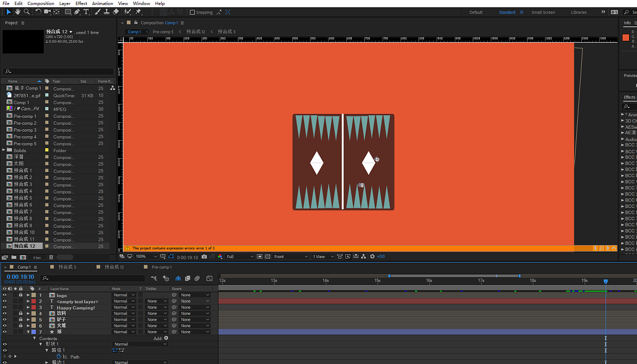Viewport: 637px width, 364px height.
Task: Unlock the 火堆 layer
Action: pos(20,326)
